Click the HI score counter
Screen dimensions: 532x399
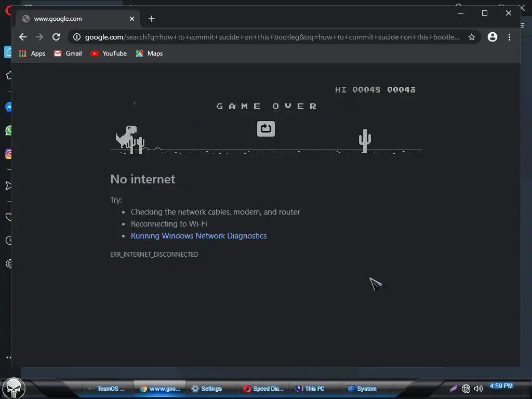[x=357, y=89]
